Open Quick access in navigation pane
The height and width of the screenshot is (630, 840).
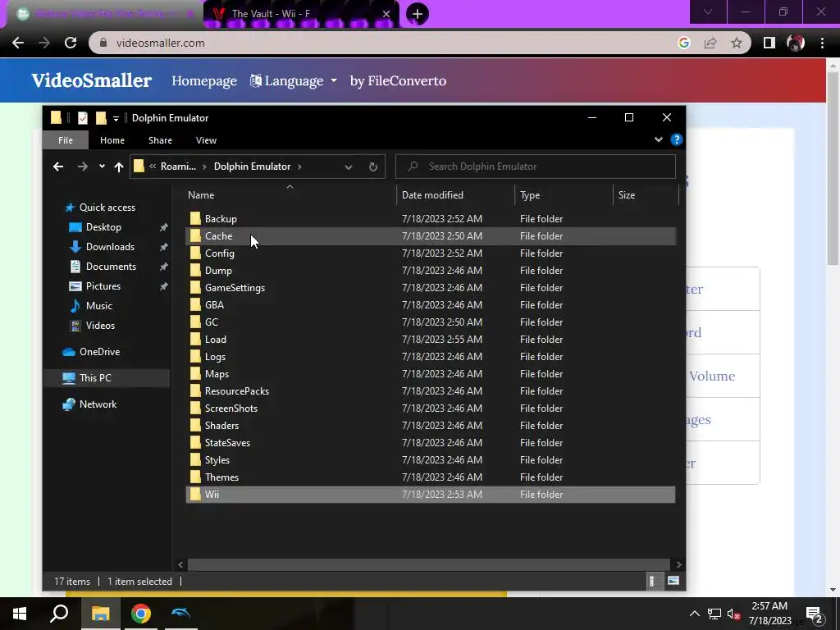107,208
